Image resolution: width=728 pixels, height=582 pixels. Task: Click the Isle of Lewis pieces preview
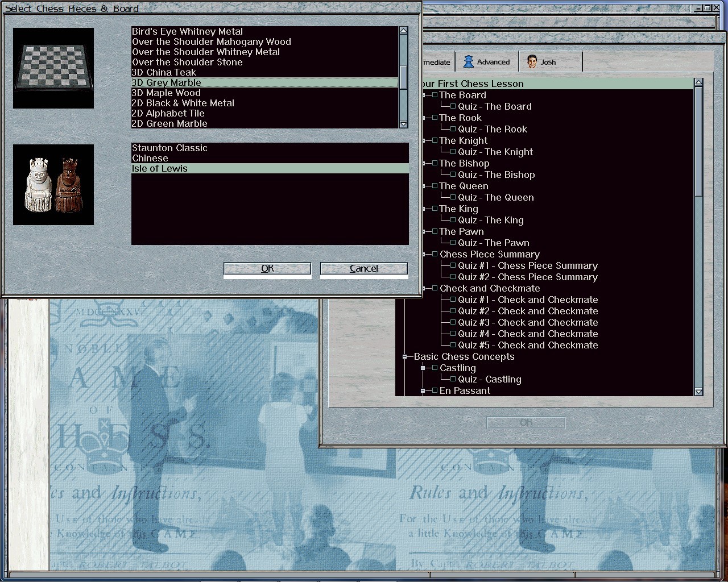click(53, 185)
